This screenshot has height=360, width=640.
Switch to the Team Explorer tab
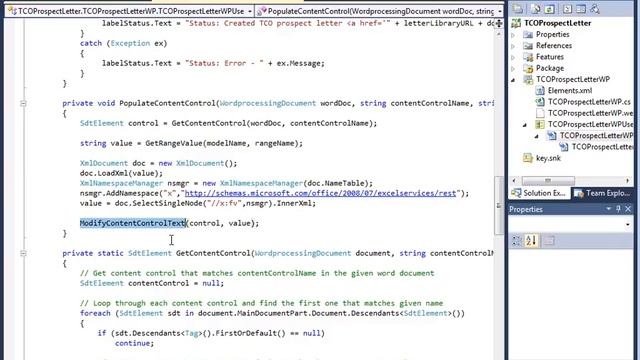tap(602, 193)
